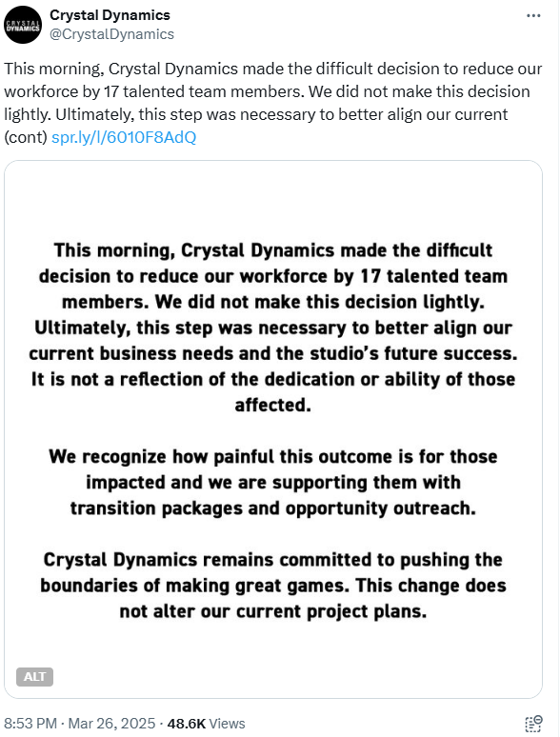Viewport: 560px width, 737px height.
Task: Open the 8:53 PM timestamp permalink
Action: coord(30,724)
